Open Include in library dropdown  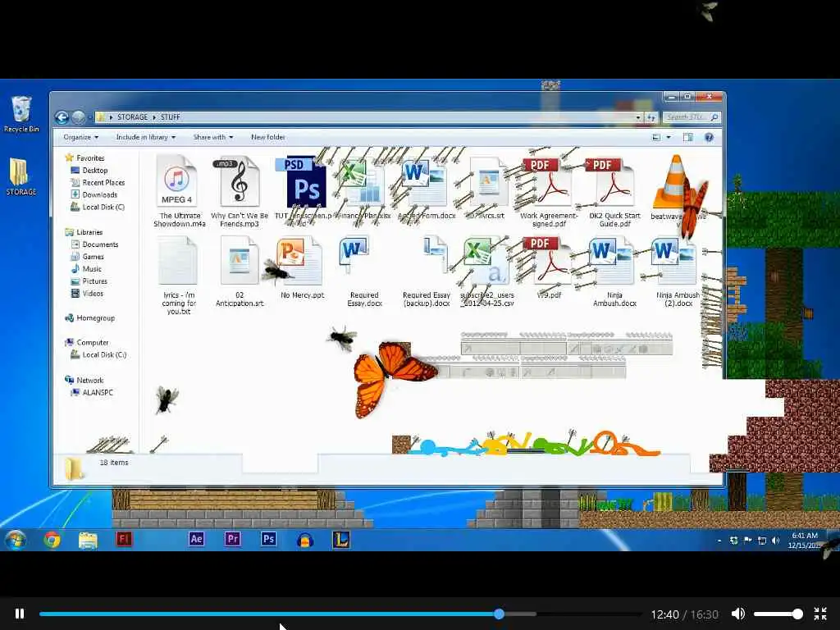click(x=146, y=137)
